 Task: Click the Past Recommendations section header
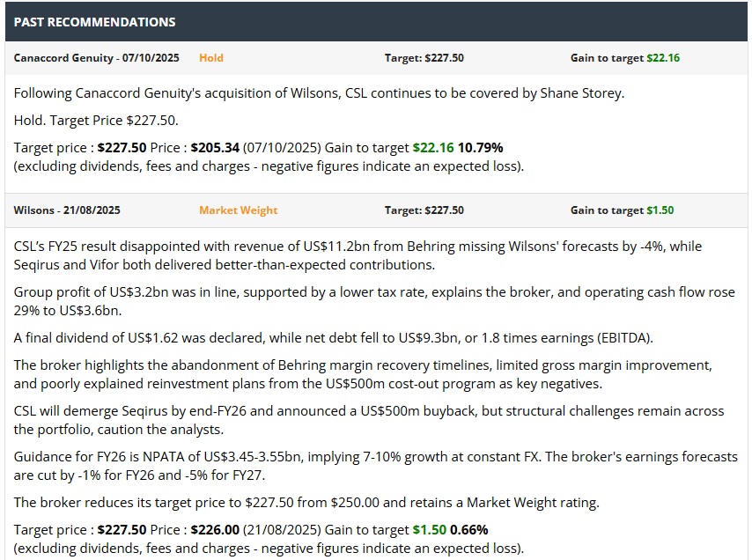(95, 22)
